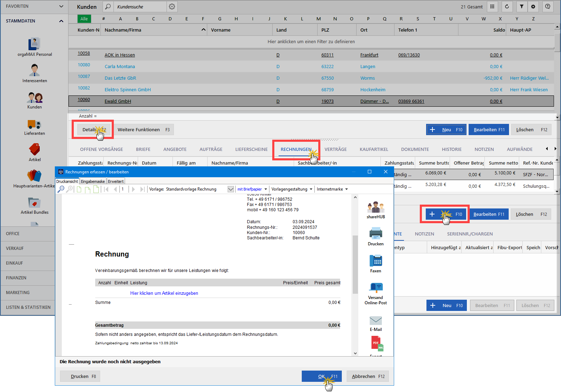Click Neu F10 in the documents section
The height and width of the screenshot is (392, 561).
pyautogui.click(x=446, y=305)
